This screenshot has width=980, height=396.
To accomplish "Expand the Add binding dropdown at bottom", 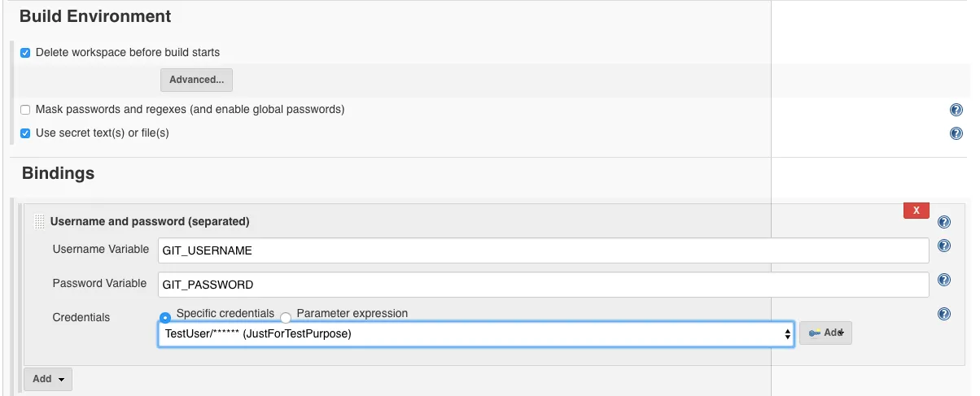I will (48, 379).
